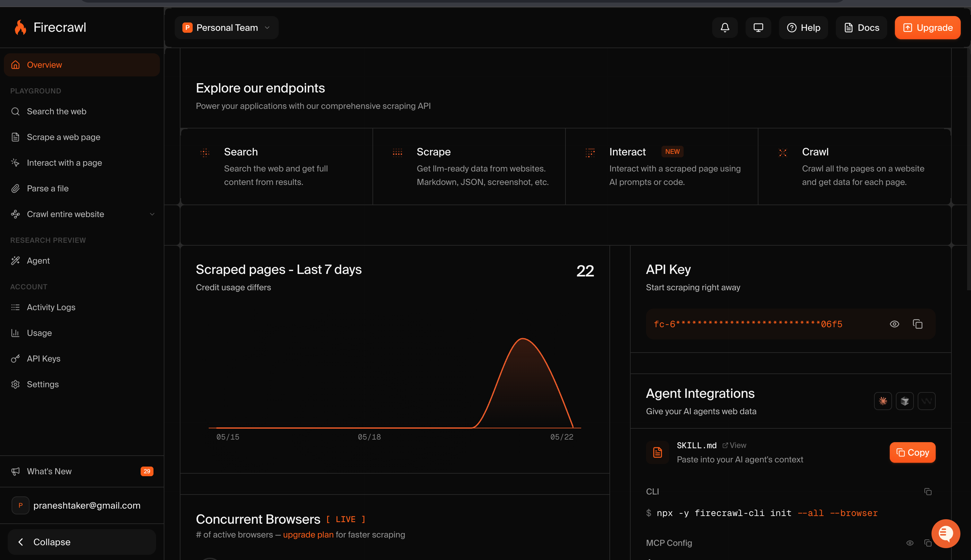Image resolution: width=971 pixels, height=560 pixels.
Task: Open the Search endpoint card
Action: tap(276, 167)
